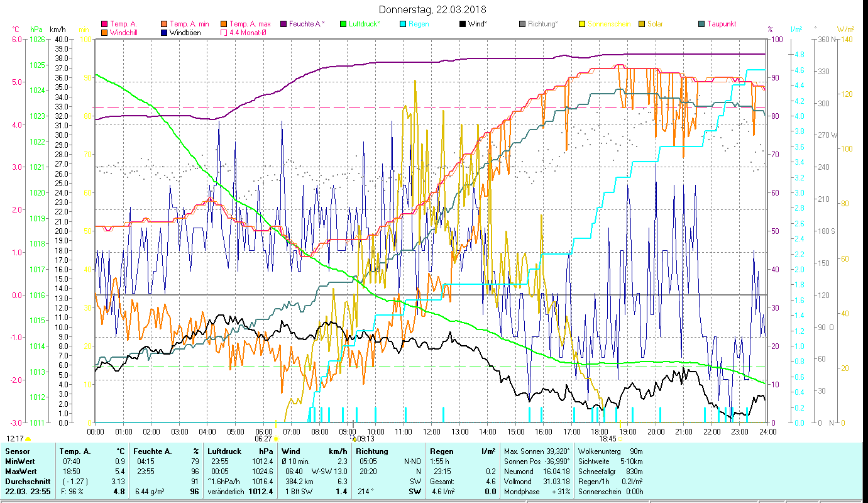
Task: Click the '214 °' direction value
Action: pos(365,492)
